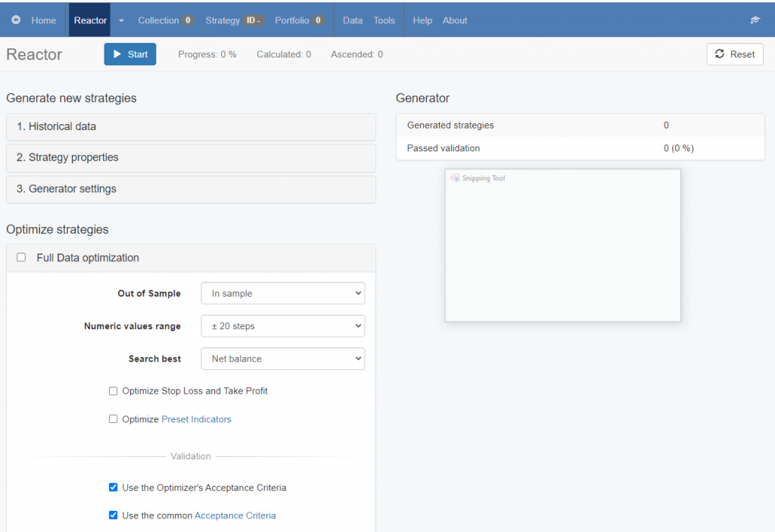The width and height of the screenshot is (775, 532).
Task: Open the dropdown caret next to Reactor
Action: [122, 20]
